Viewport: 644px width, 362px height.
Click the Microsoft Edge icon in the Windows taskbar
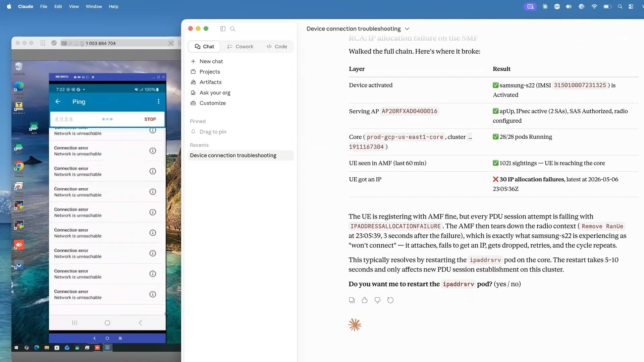[37, 348]
